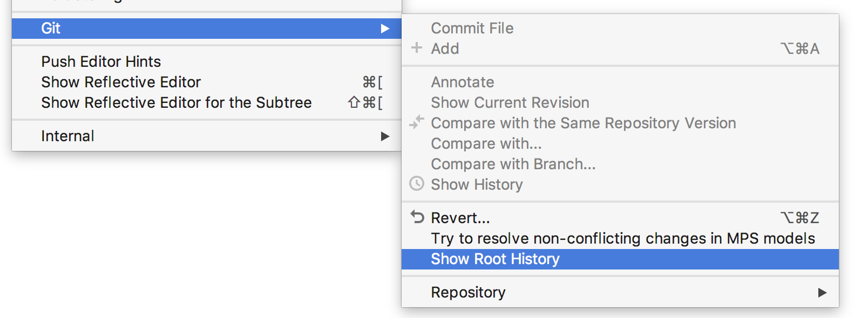This screenshot has width=868, height=318.
Task: Expand the Git submenu arrow
Action: 385,29
